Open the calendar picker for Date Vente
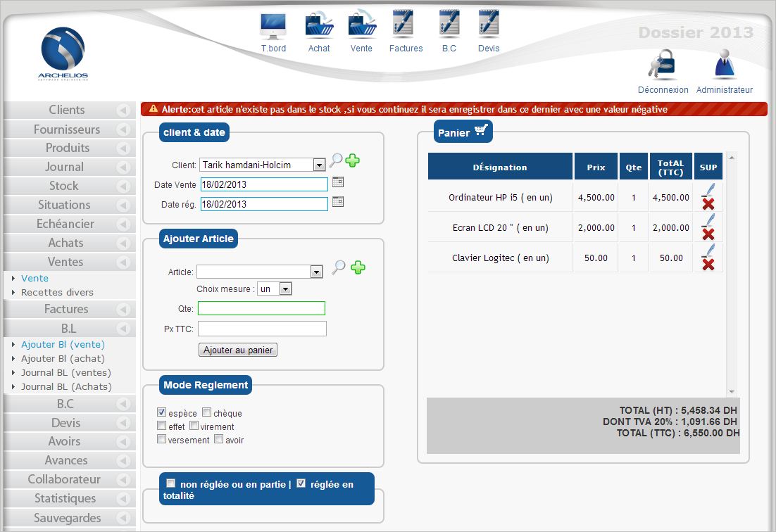The image size is (776, 532). coord(338,182)
